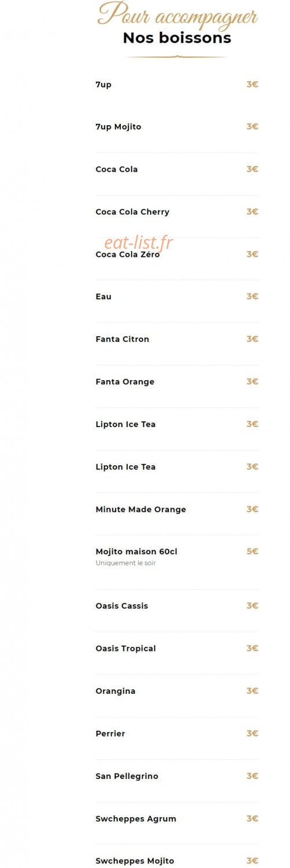Select Oasis Cassis from the list

[x=122, y=606]
